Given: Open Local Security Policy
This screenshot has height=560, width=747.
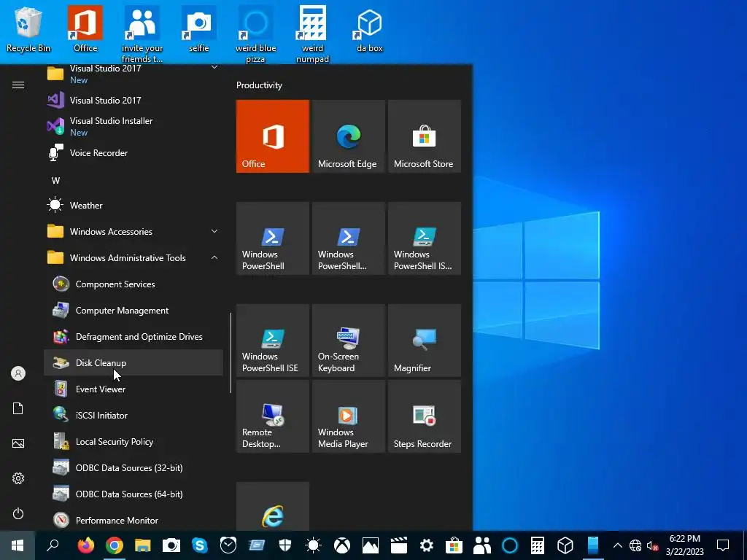Looking at the screenshot, I should [133, 441].
